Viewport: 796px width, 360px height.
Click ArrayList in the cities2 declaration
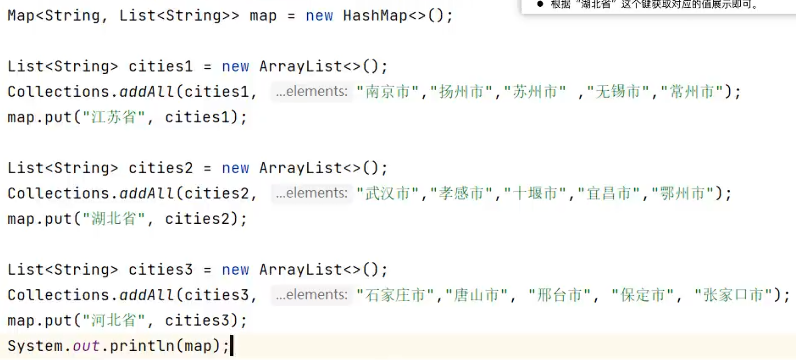point(301,168)
